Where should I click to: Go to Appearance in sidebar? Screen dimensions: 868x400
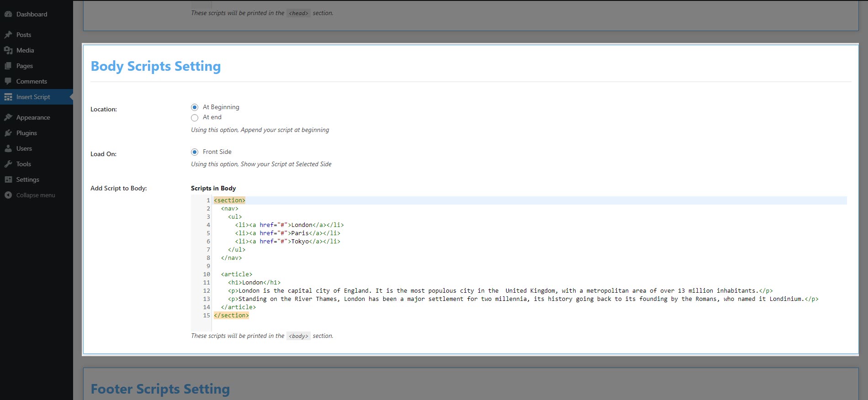(37, 117)
